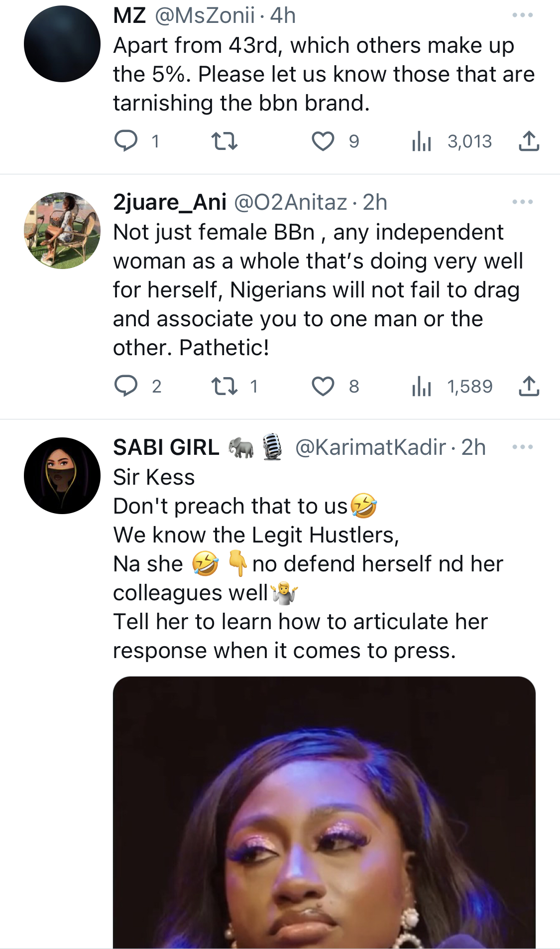Image resolution: width=560 pixels, height=949 pixels.
Task: View analytics showing 1,589 views
Action: coord(452,386)
